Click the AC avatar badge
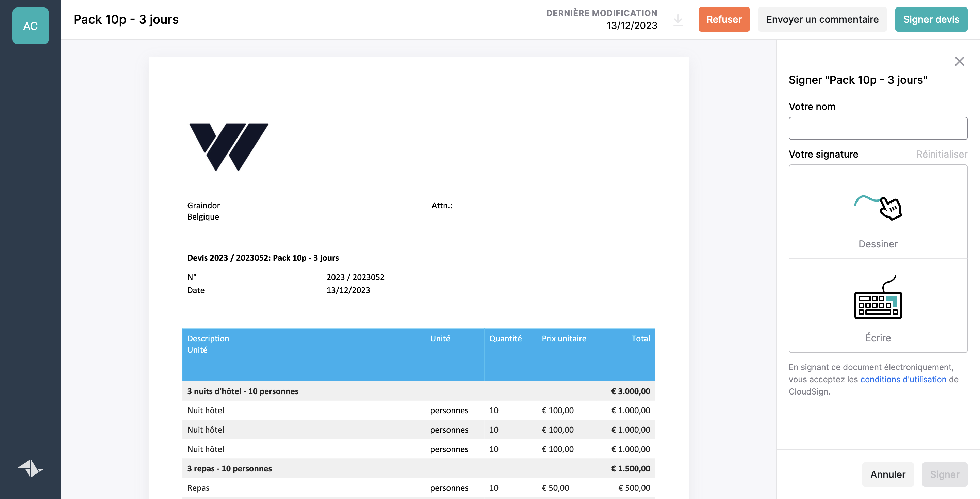The image size is (980, 499). pos(30,26)
